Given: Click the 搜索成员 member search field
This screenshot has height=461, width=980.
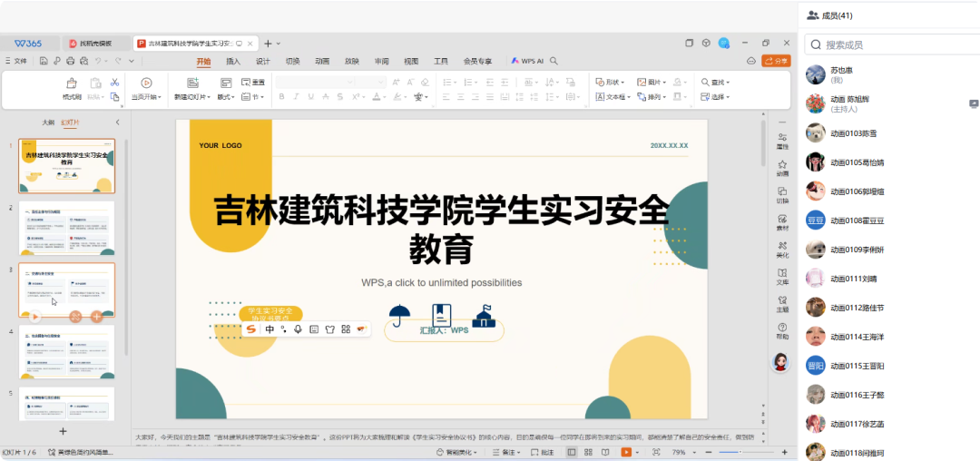Looking at the screenshot, I should point(894,44).
